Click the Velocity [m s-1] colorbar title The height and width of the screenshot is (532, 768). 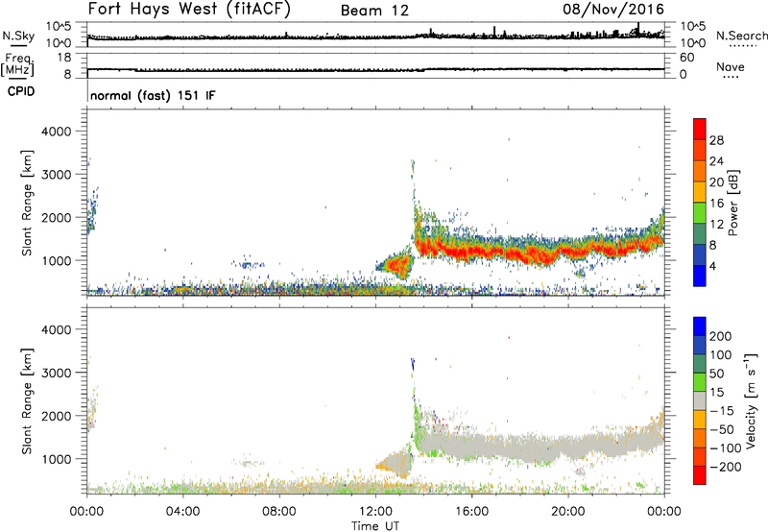point(751,400)
